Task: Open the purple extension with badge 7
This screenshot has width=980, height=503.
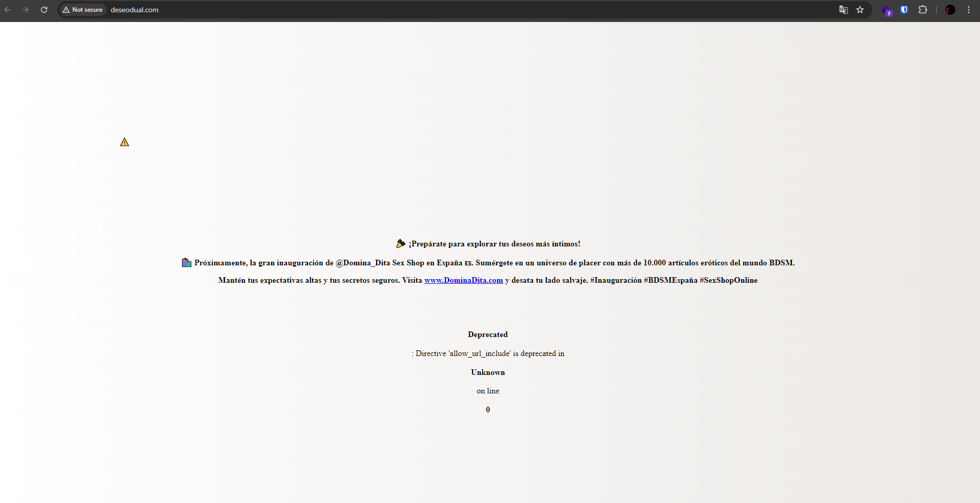Action: coord(887,10)
